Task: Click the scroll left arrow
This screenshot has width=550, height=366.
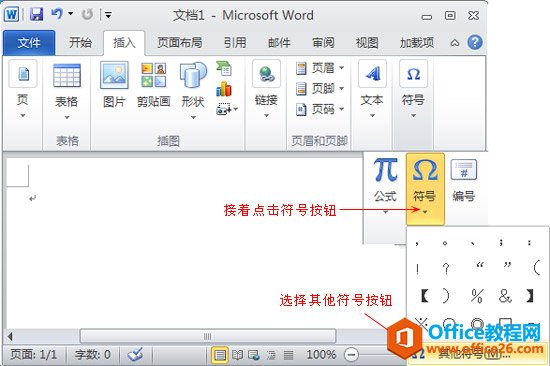Action: [10, 337]
